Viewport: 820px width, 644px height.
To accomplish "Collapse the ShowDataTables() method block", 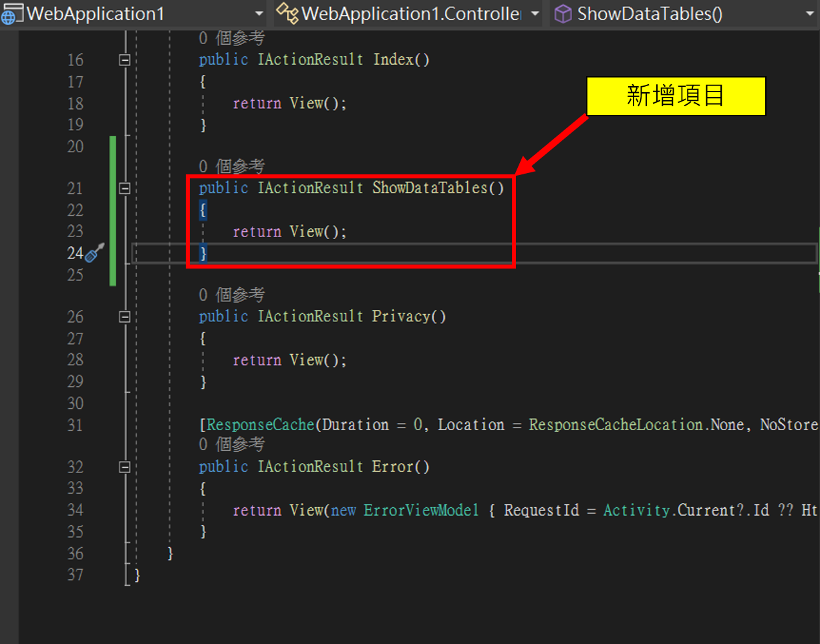I will pos(124,188).
